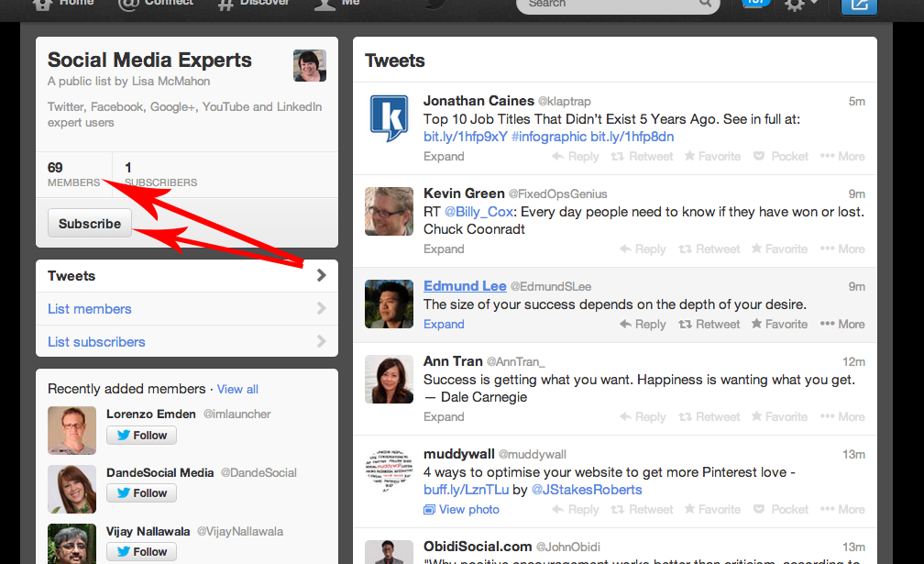
Task: Open List subscribers section
Action: pyautogui.click(x=96, y=342)
